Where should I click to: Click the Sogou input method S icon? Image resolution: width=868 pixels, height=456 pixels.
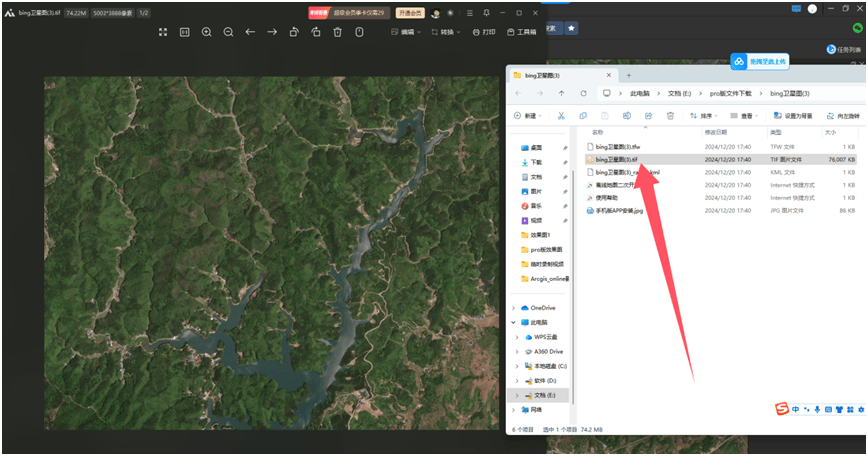point(782,409)
